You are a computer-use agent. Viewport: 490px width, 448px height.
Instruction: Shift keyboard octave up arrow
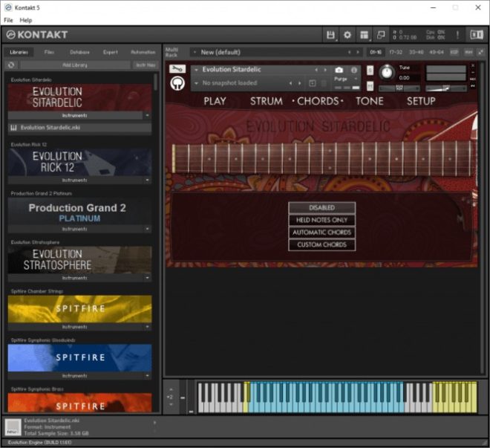coord(171,389)
